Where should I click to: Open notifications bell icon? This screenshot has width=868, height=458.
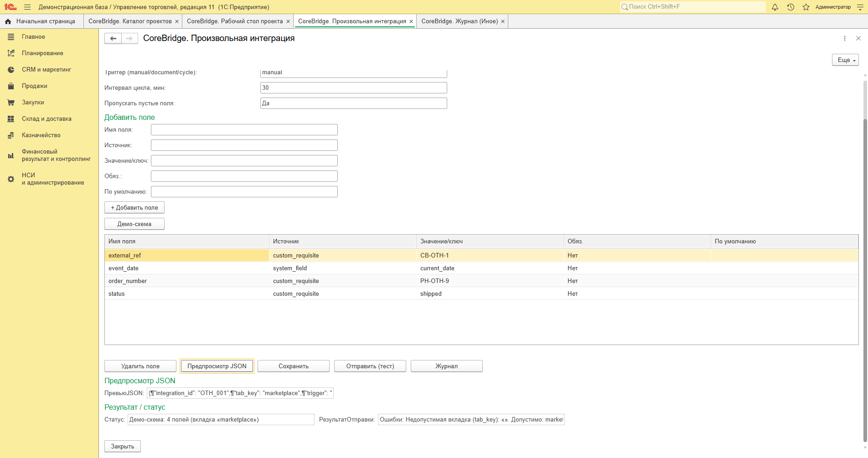[x=775, y=7]
